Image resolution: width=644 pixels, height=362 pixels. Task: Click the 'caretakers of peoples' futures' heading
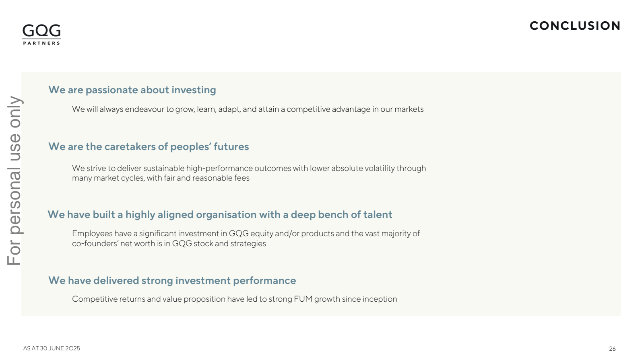click(149, 147)
